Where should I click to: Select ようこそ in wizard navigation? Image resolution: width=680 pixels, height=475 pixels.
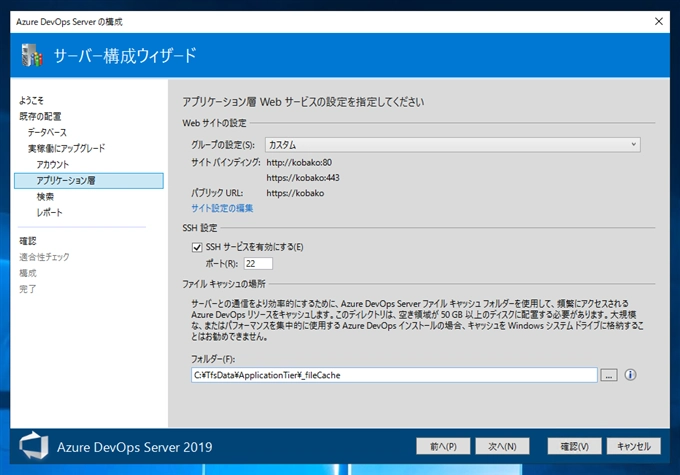point(31,101)
